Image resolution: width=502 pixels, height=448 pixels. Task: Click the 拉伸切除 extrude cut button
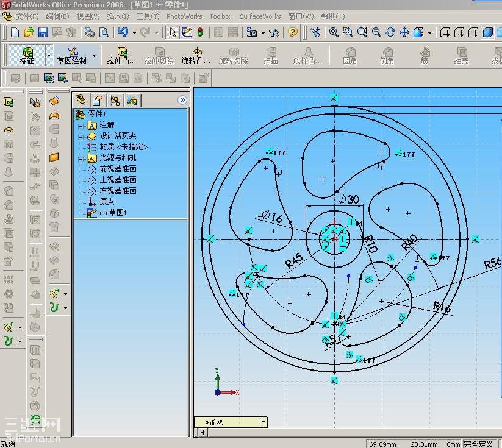click(159, 55)
